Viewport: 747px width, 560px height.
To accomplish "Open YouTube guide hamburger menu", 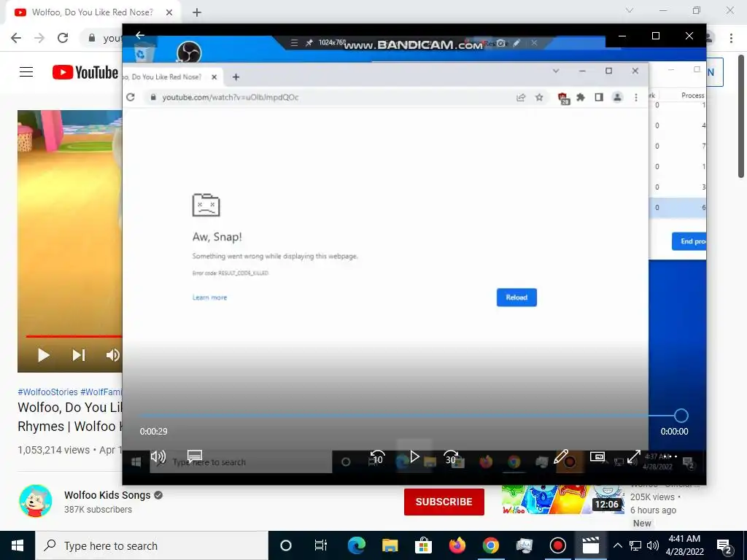I will tap(26, 72).
